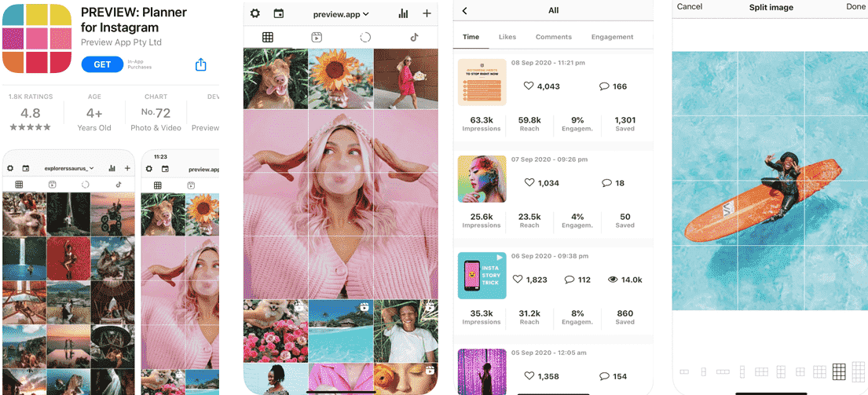Image resolution: width=868 pixels, height=395 pixels.
Task: Tap comment bubble icon next to 18
Action: tap(606, 182)
